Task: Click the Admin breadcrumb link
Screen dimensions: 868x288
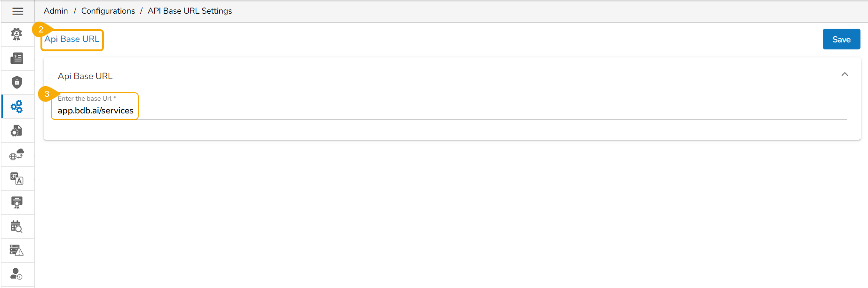Action: point(56,11)
